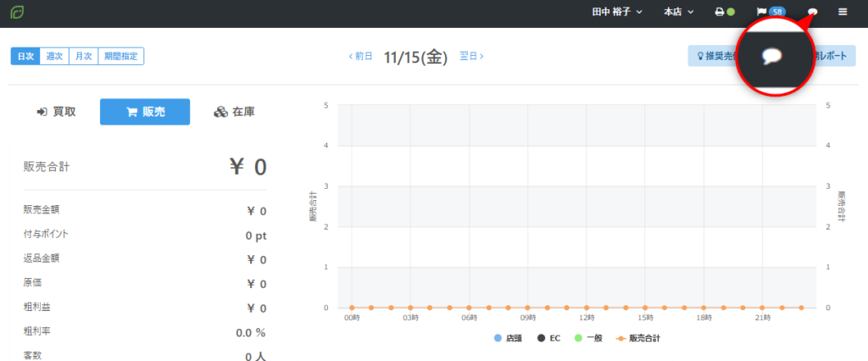Click the 原価 row label
Viewport: 868px width, 361px height.
click(32, 282)
